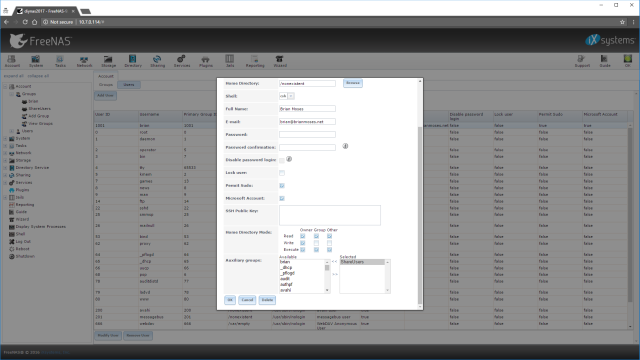Click the OK button in dialog
Viewport: 640px width, 360px height.
pyautogui.click(x=230, y=300)
